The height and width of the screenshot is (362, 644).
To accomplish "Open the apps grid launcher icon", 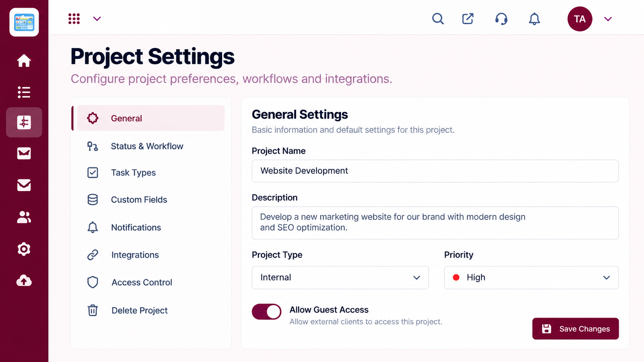I will tap(74, 19).
